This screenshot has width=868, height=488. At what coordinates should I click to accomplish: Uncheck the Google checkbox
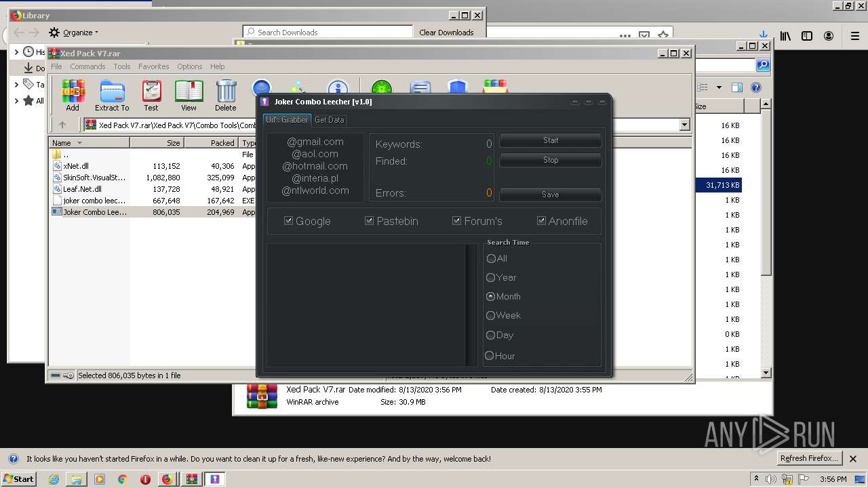pos(288,221)
